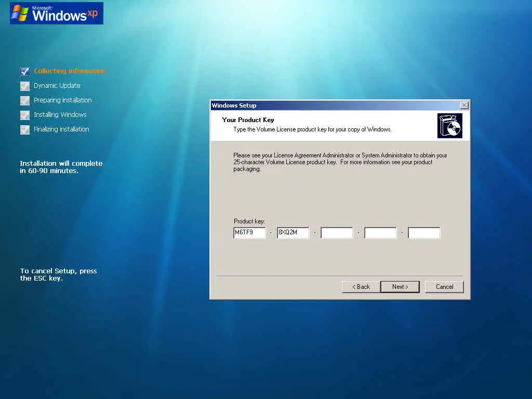Click the Windows Setup title bar text
Screen dimensions: 532x399
(234, 105)
